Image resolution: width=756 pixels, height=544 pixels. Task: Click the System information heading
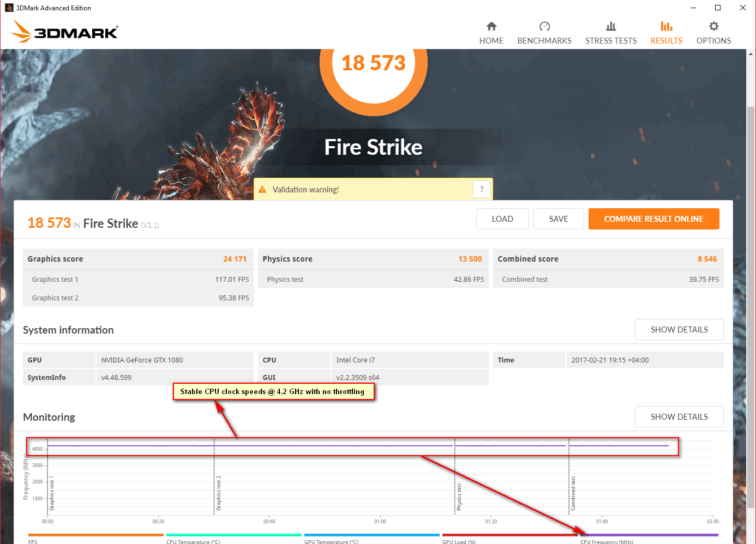(x=68, y=330)
